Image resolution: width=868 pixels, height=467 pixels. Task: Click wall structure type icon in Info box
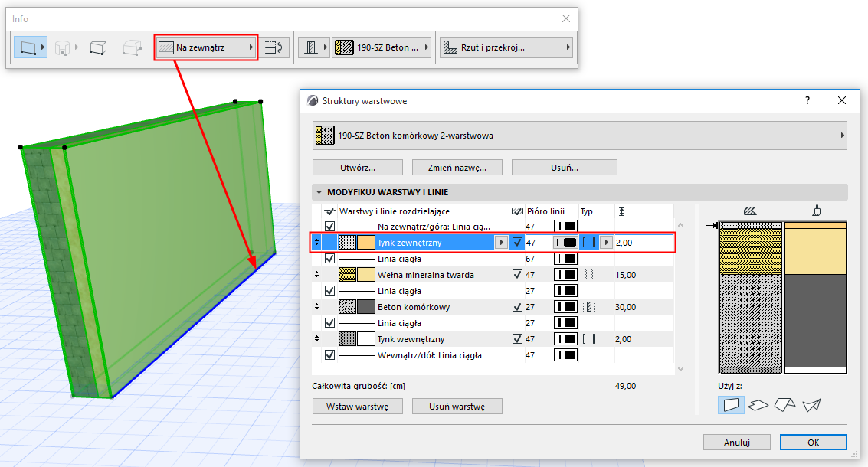coord(311,47)
